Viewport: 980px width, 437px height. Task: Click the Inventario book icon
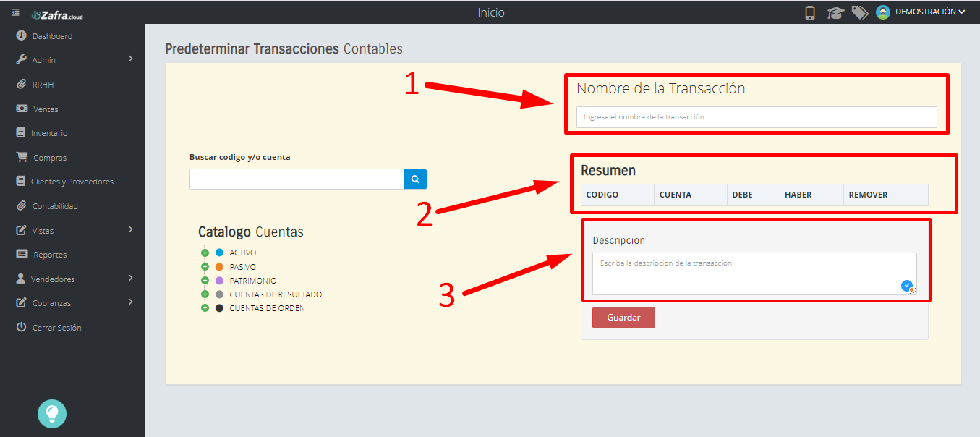tap(20, 132)
